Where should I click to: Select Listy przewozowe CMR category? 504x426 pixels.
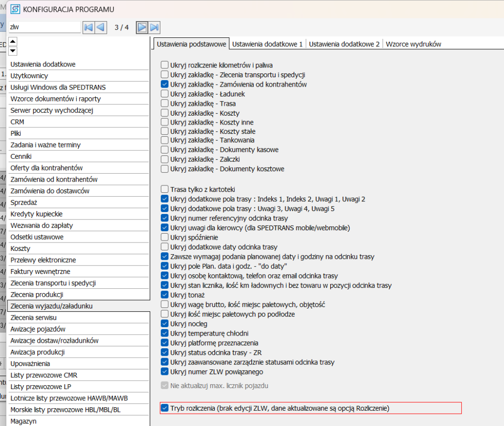click(79, 375)
